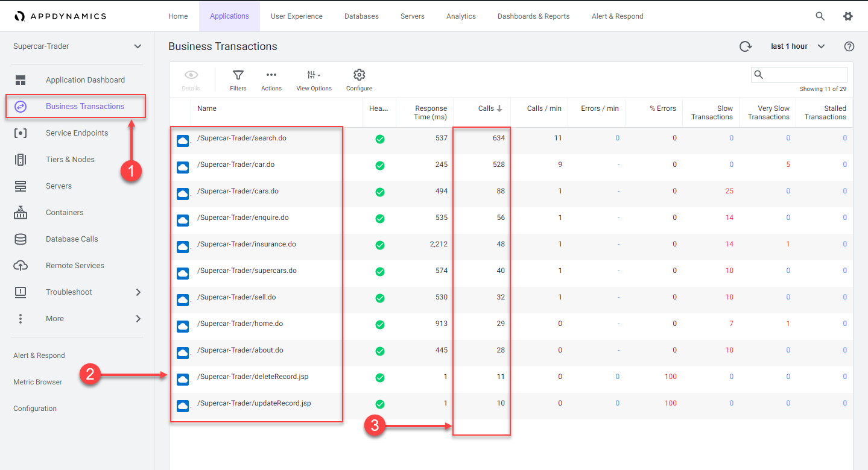Open the Metric Browser link
This screenshot has height=470, width=868.
tap(37, 382)
